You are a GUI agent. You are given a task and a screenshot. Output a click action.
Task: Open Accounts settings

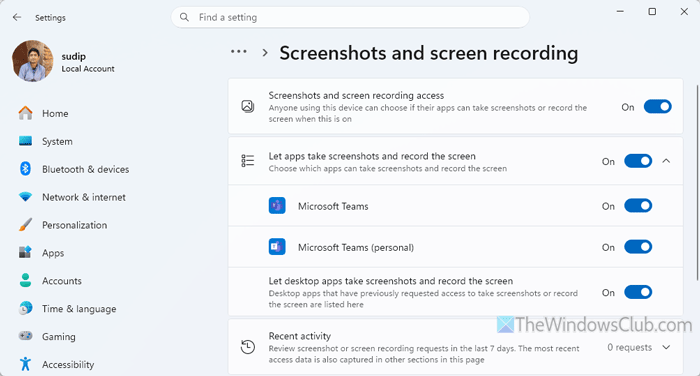click(62, 281)
